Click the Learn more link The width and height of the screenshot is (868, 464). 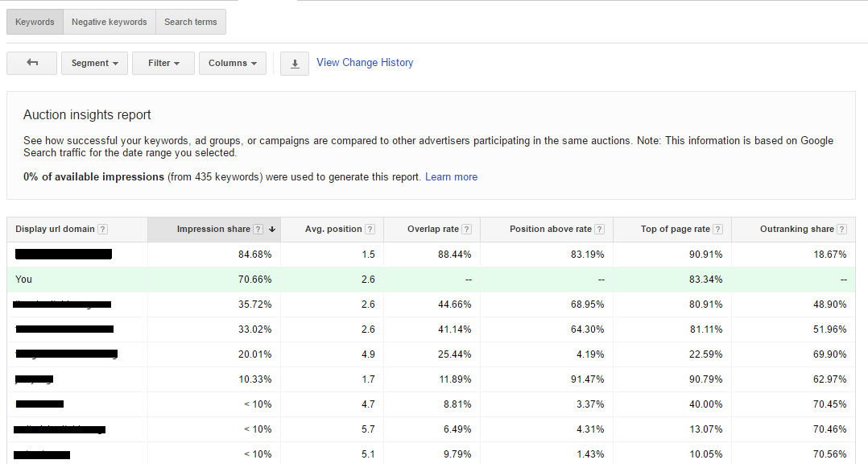pos(451,177)
